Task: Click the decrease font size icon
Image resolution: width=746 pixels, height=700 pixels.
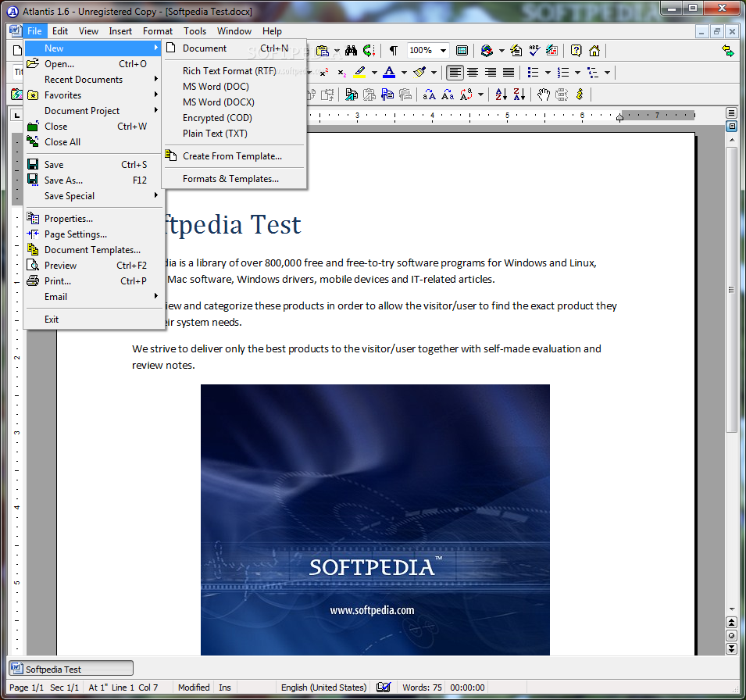Action: click(x=448, y=95)
